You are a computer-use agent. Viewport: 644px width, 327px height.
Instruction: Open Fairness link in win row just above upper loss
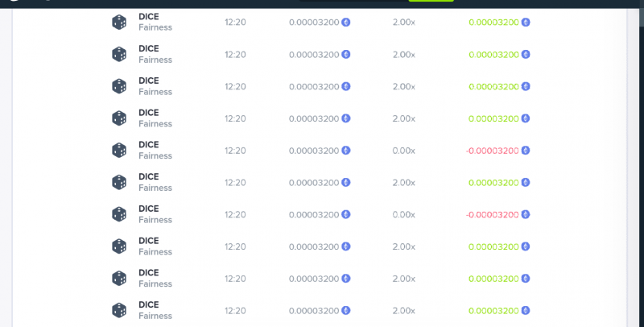point(155,124)
